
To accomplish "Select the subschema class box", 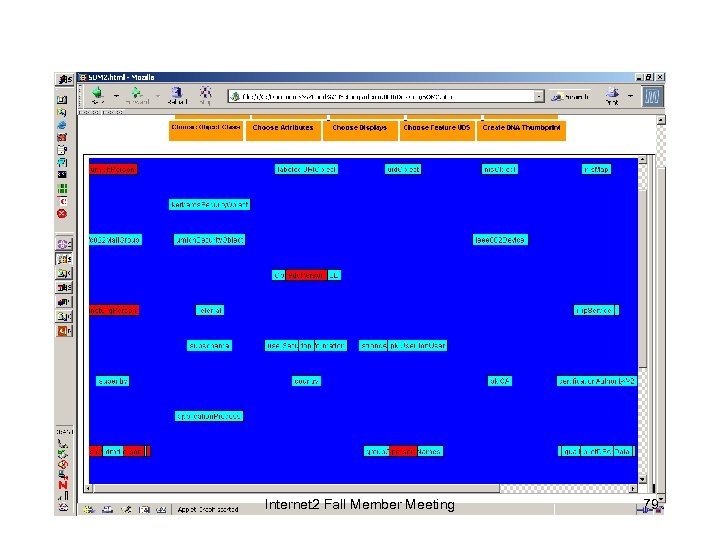I will [209, 345].
